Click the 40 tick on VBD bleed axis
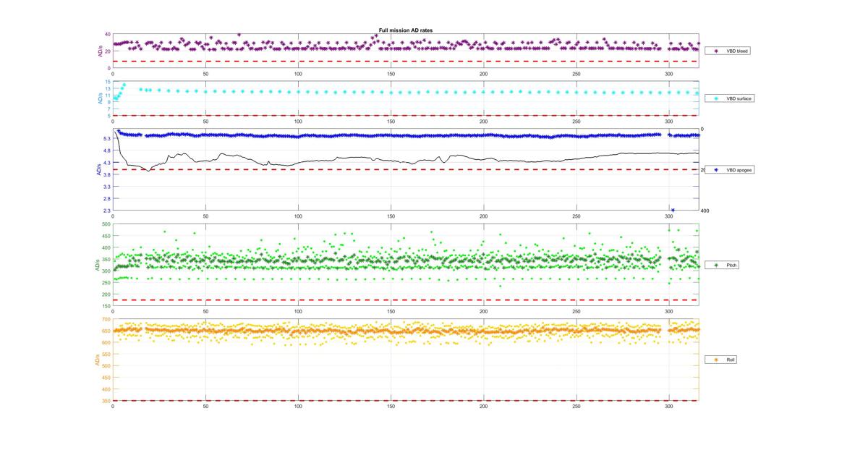Viewport: 868px width, 450px height. click(108, 34)
